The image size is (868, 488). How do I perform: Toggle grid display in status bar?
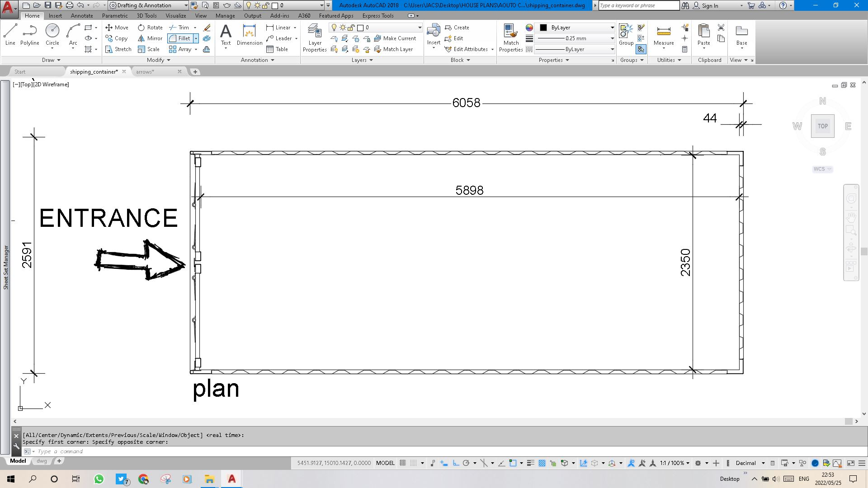coord(403,463)
